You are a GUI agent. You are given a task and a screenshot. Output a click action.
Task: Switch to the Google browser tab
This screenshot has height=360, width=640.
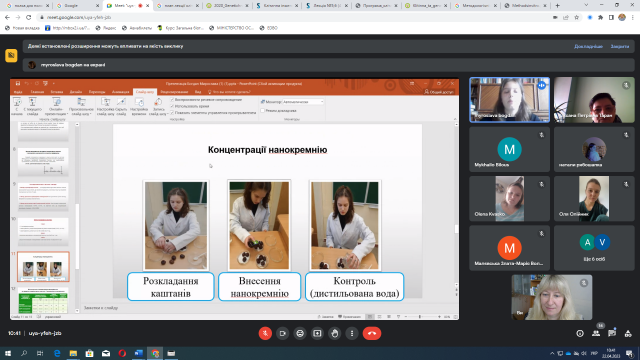point(77,6)
